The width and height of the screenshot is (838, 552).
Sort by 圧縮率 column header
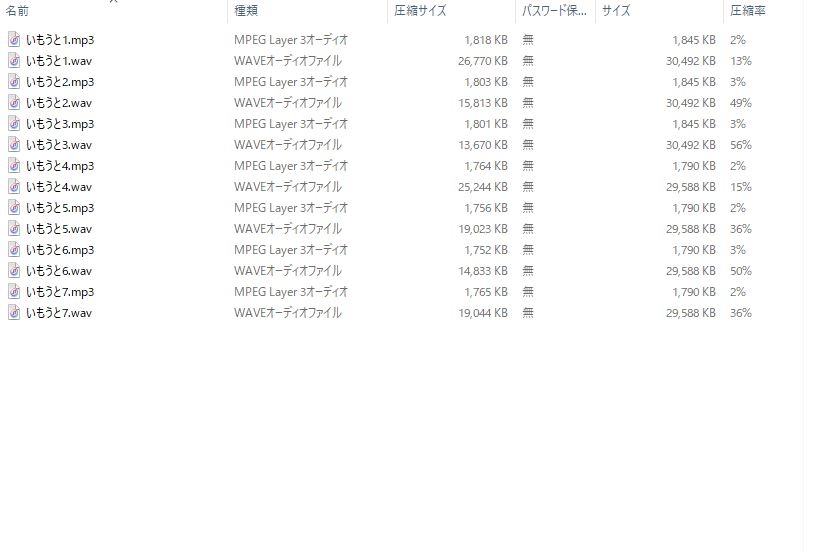click(748, 11)
